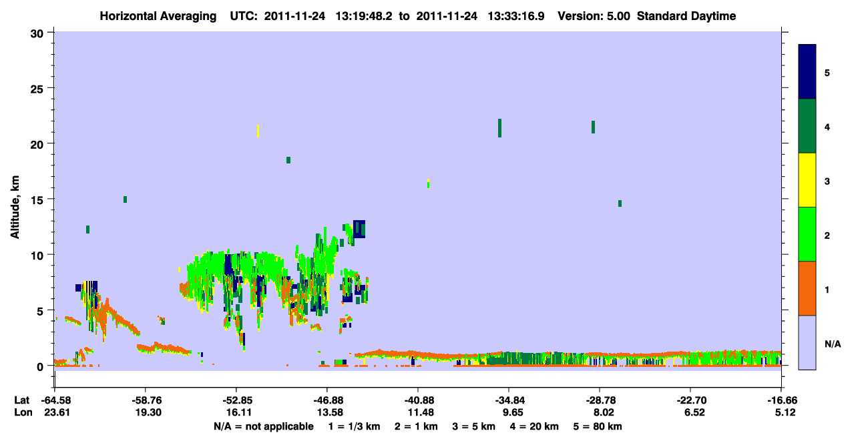Click legend text '1 = 1/3 km'
Viewport: 868px width, 445px height.
coord(355,426)
